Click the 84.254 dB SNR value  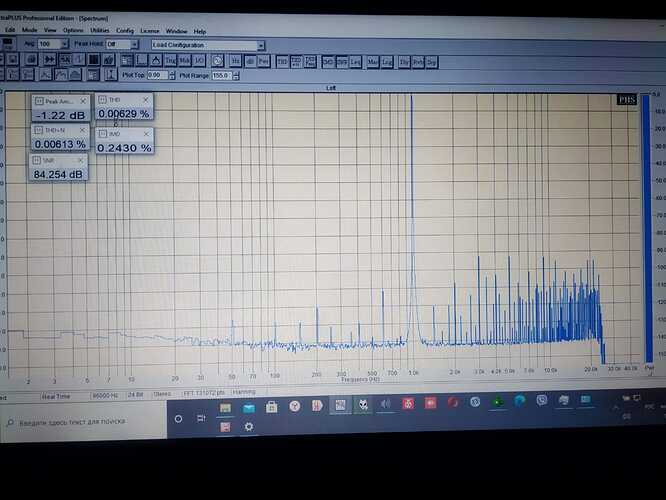(x=58, y=174)
